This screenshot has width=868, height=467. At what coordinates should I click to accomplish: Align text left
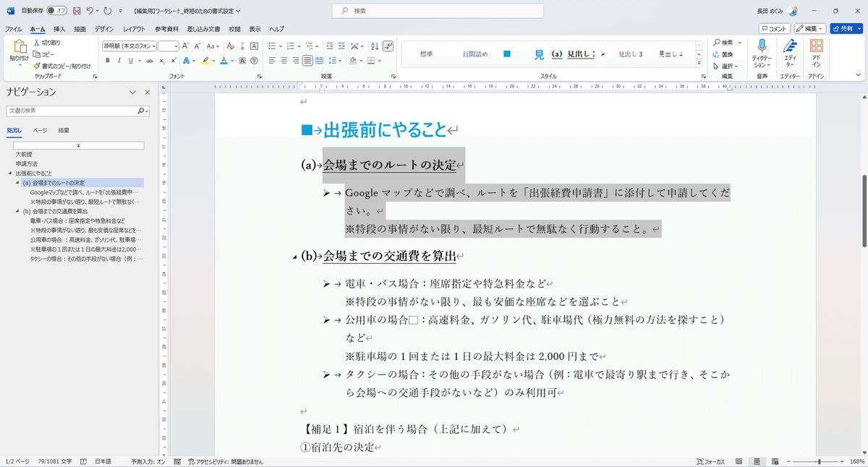tap(272, 61)
